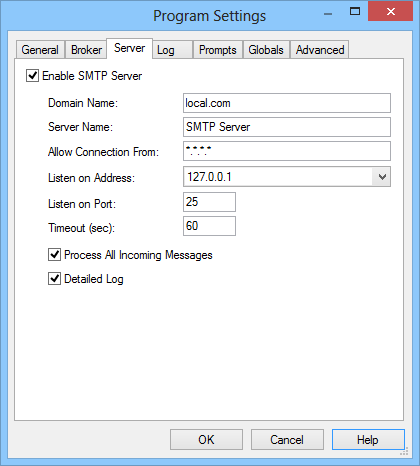Viewport: 420px width, 466px height.
Task: Click the Server Name label
Action: click(81, 127)
